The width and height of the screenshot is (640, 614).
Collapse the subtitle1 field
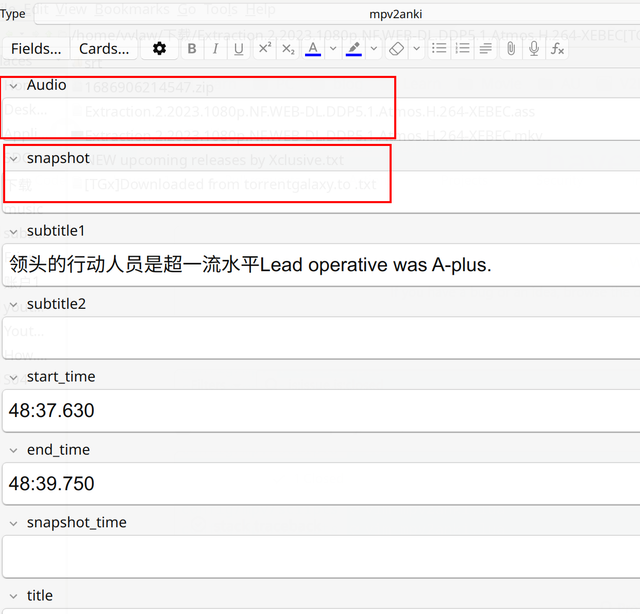coord(13,231)
